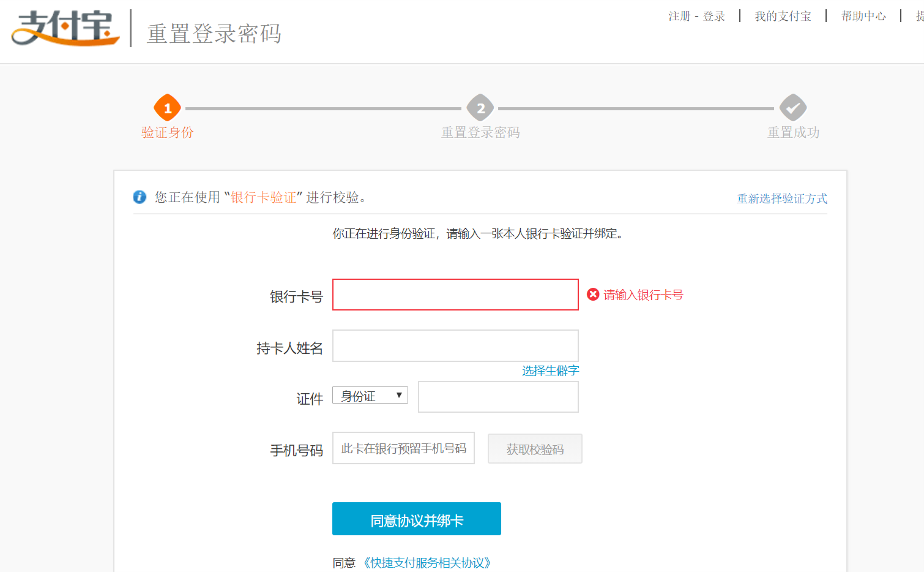Screen dimensions: 924x572
Task: Click the 持卡人姓名 text field
Action: pyautogui.click(x=455, y=346)
